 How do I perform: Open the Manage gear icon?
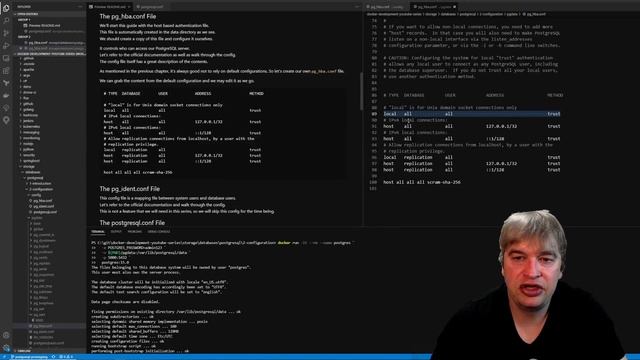pos(6,348)
